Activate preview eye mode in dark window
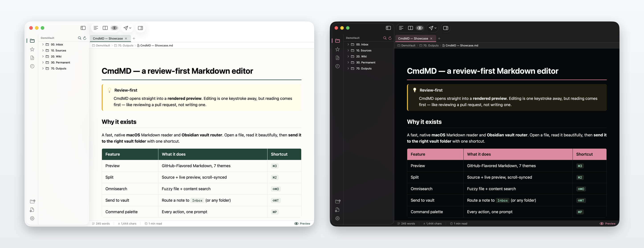The height and width of the screenshot is (248, 644). (x=420, y=28)
